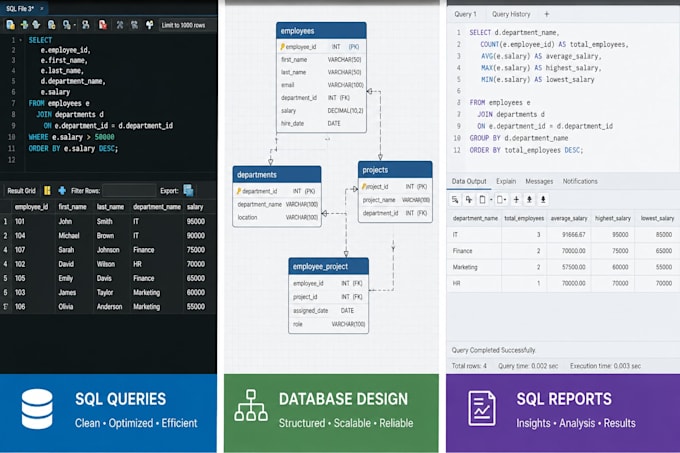
Task: Click the employees table header in diagram
Action: tap(321, 31)
